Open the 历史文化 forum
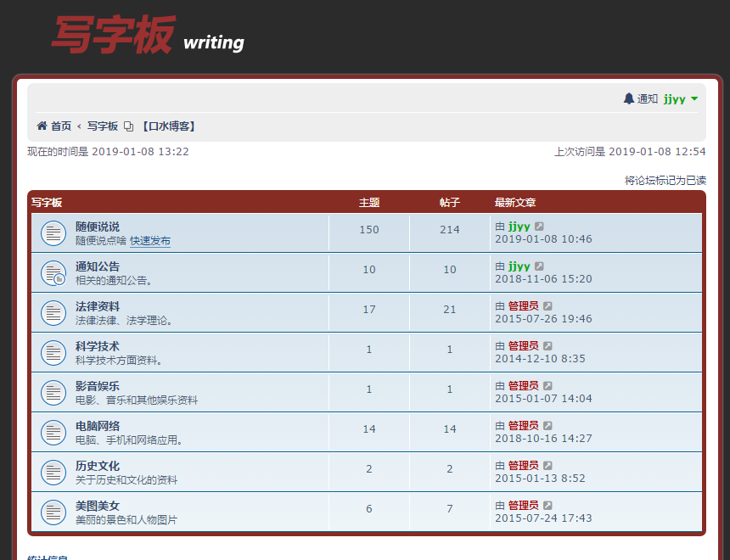 (x=98, y=466)
